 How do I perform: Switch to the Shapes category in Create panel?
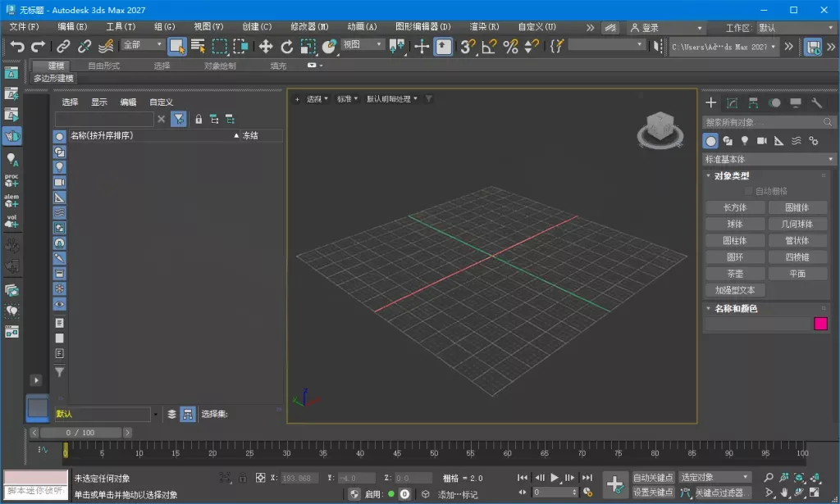728,141
